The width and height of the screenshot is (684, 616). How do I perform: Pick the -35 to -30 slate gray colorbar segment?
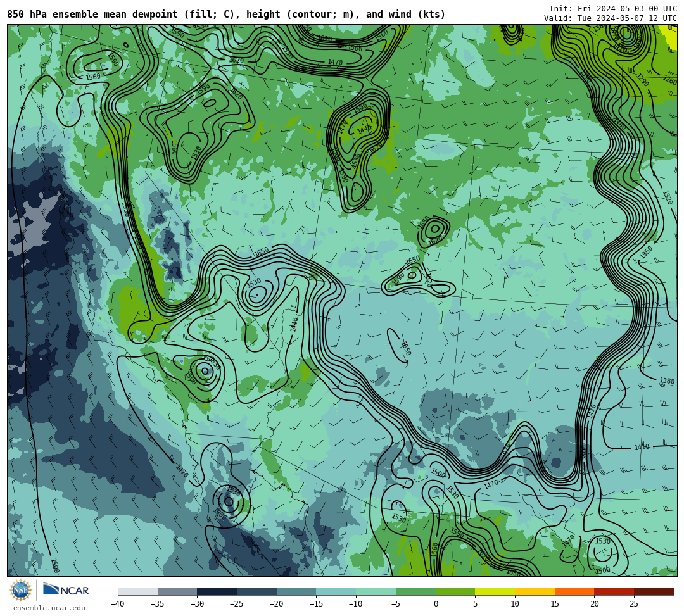[x=177, y=591]
